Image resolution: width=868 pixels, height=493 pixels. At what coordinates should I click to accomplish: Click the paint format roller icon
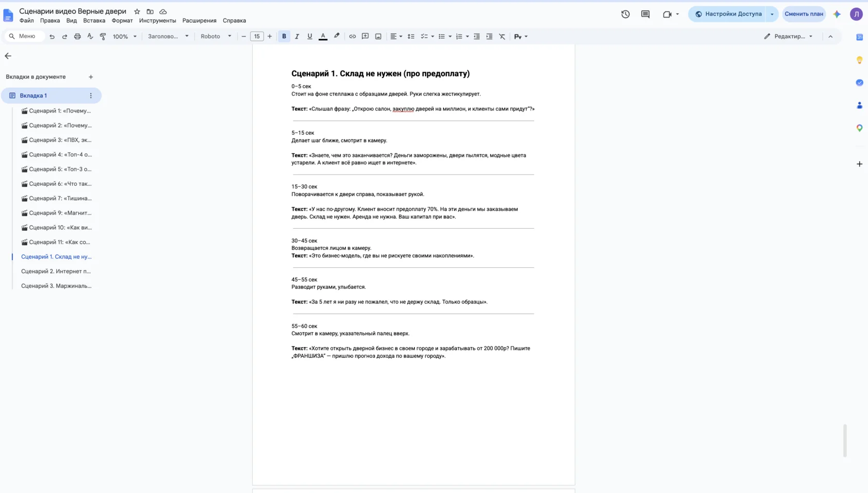(103, 36)
